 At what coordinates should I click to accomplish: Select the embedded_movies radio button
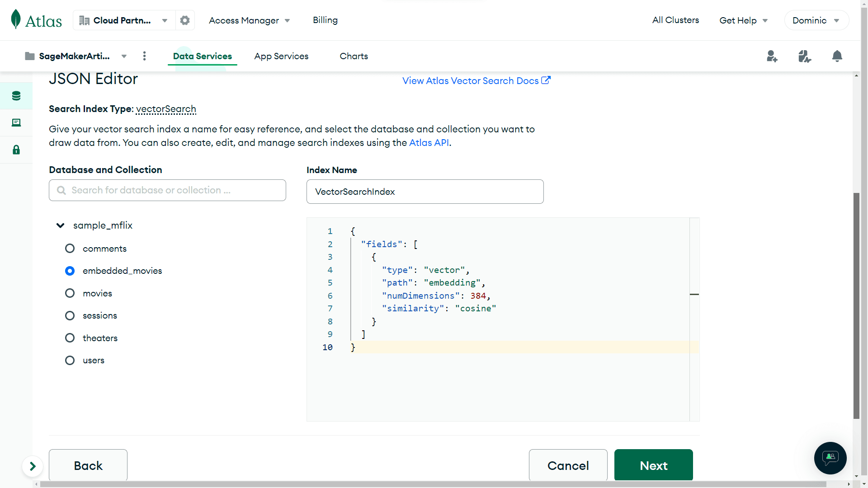(71, 271)
